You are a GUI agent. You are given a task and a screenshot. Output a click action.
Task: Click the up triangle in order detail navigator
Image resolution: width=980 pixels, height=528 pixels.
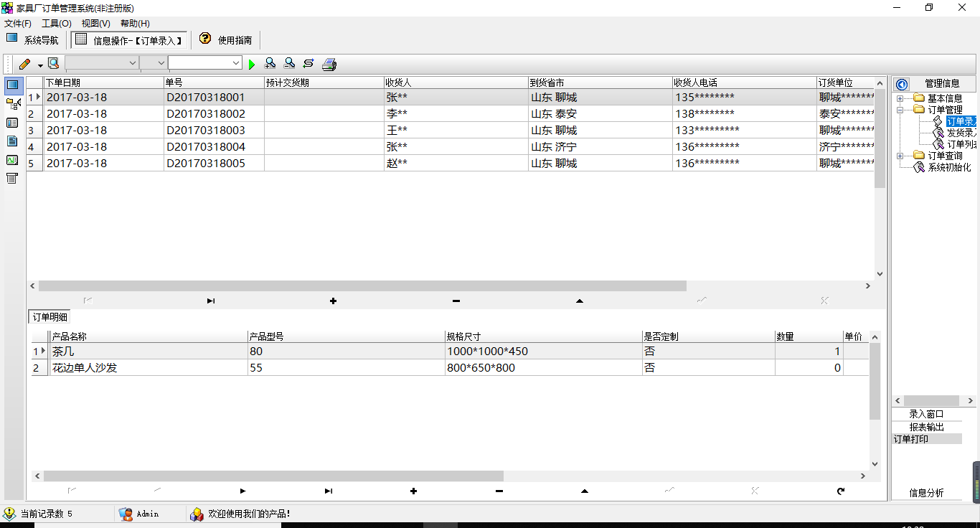(x=585, y=491)
